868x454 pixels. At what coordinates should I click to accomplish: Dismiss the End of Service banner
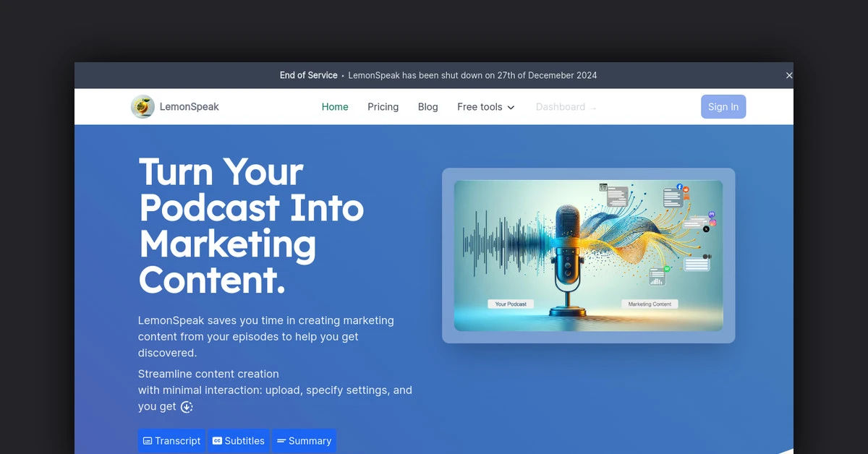(788, 75)
